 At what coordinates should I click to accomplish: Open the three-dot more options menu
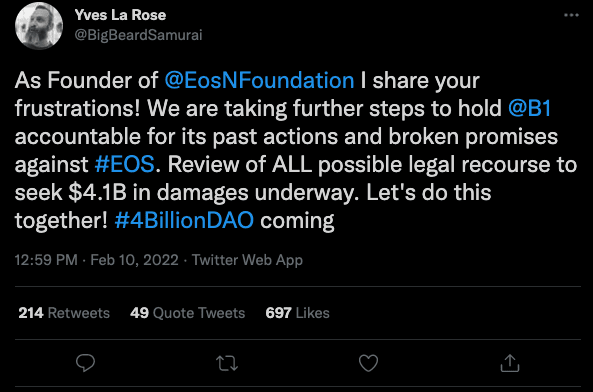point(571,15)
